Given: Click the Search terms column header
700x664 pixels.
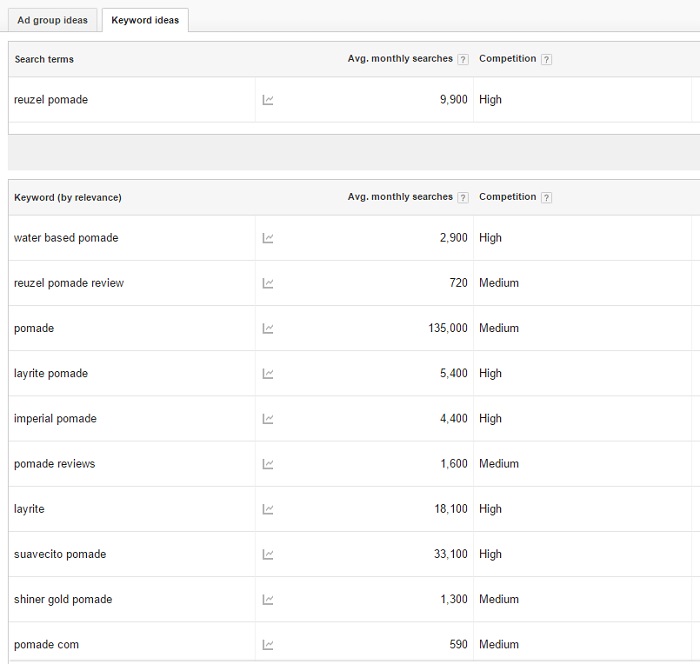Looking at the screenshot, I should point(44,59).
